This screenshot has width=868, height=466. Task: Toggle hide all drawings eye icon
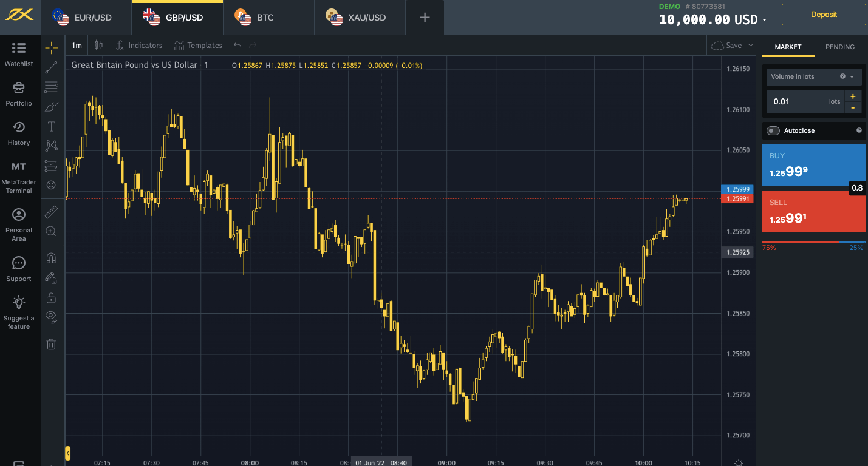(x=51, y=316)
